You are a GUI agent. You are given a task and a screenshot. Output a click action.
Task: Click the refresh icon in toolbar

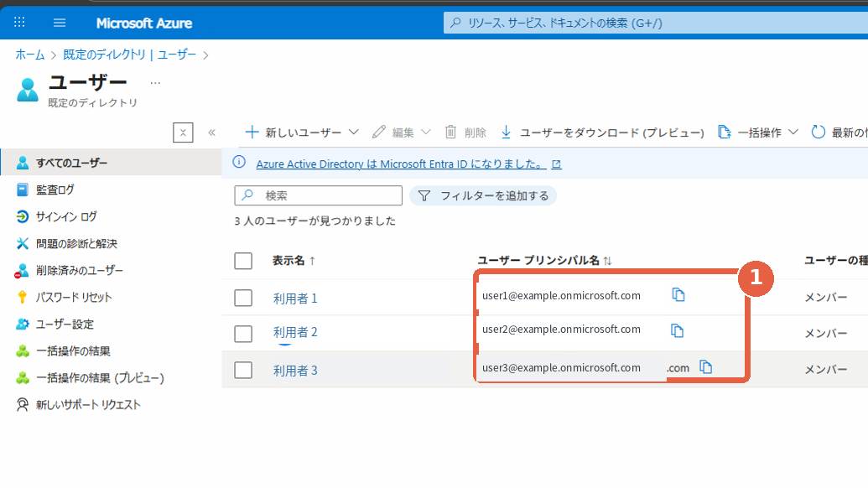[819, 132]
